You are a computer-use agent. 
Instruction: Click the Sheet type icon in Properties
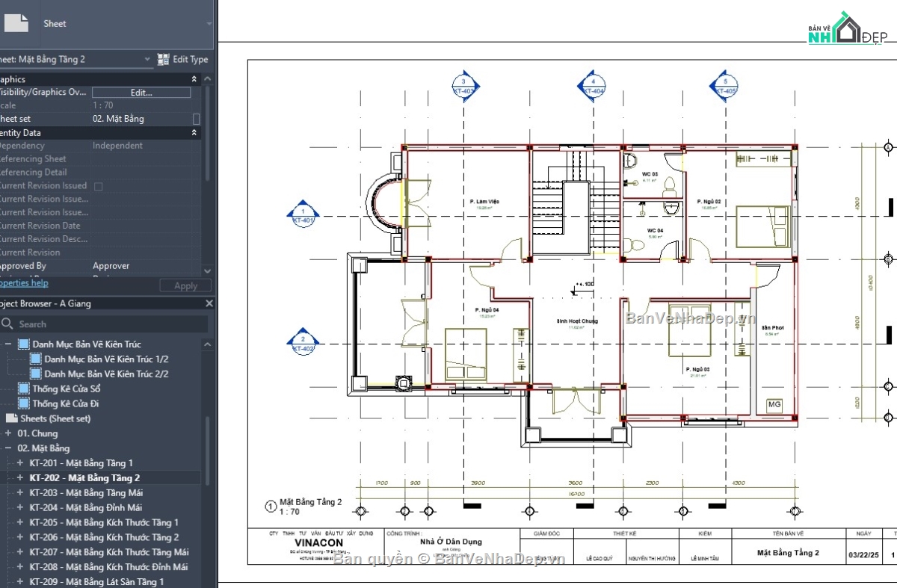pos(15,22)
